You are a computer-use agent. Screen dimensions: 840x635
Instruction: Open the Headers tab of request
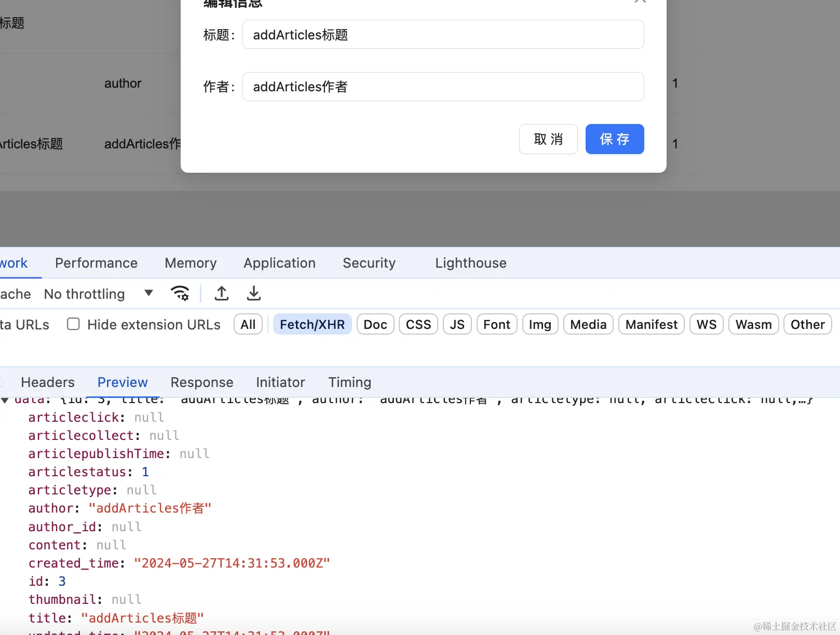tap(48, 382)
